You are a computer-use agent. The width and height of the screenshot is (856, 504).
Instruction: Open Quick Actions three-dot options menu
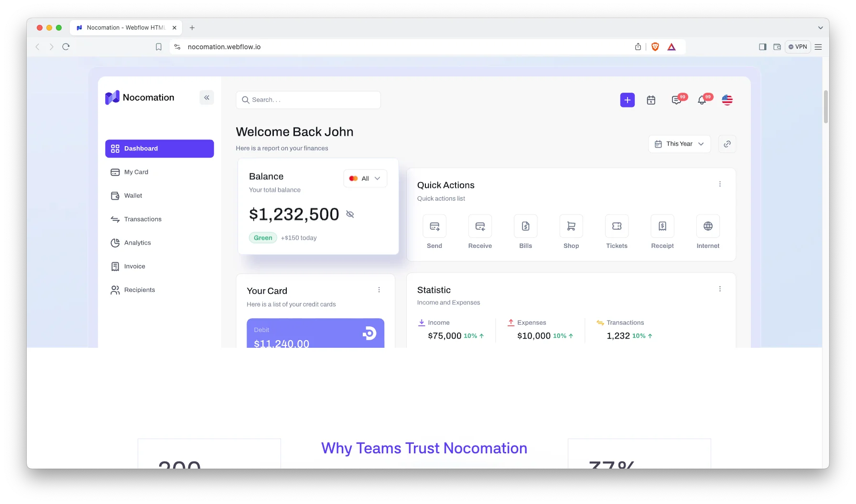(720, 184)
